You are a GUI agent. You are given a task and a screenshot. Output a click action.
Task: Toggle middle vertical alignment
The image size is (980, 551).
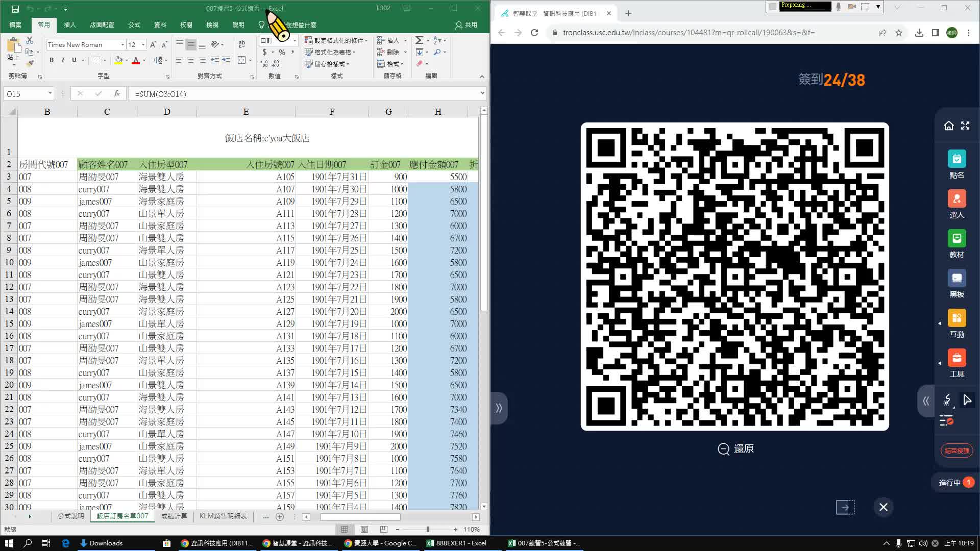[191, 44]
